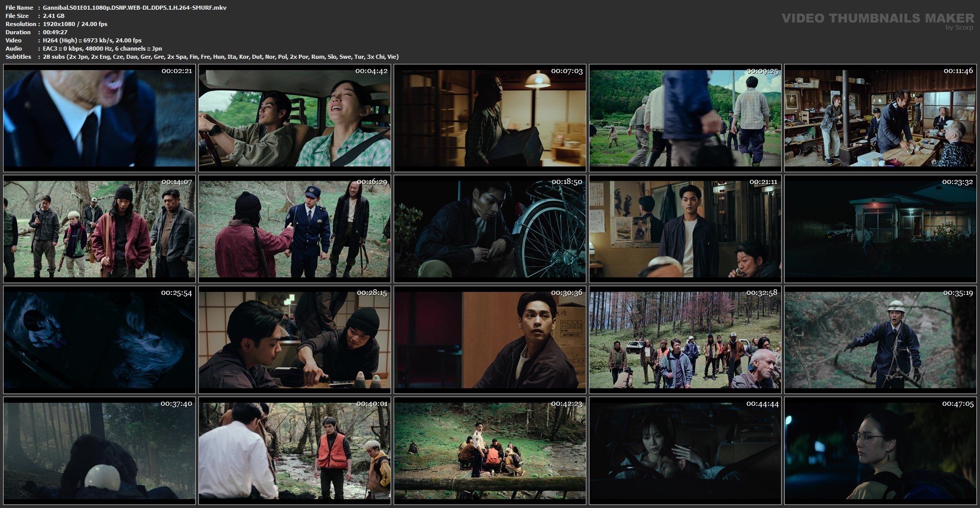Viewport: 980px width, 508px height.
Task: Pick the thumbnail at 00:25:54
Action: [100, 340]
